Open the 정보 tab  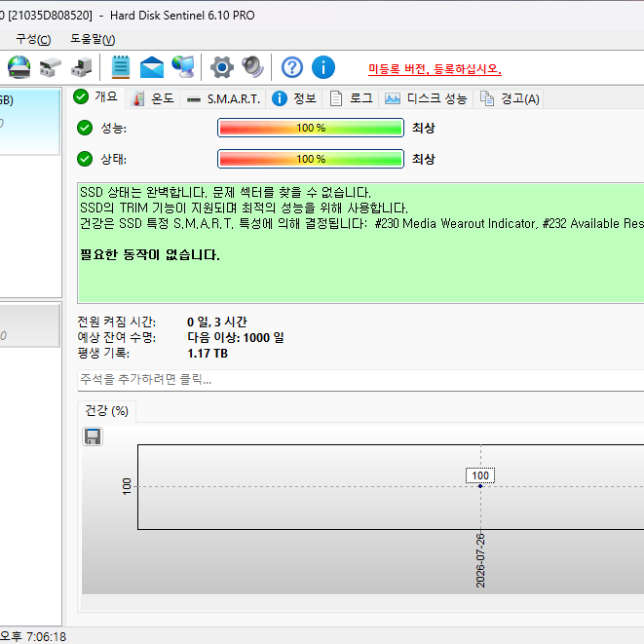[x=294, y=99]
